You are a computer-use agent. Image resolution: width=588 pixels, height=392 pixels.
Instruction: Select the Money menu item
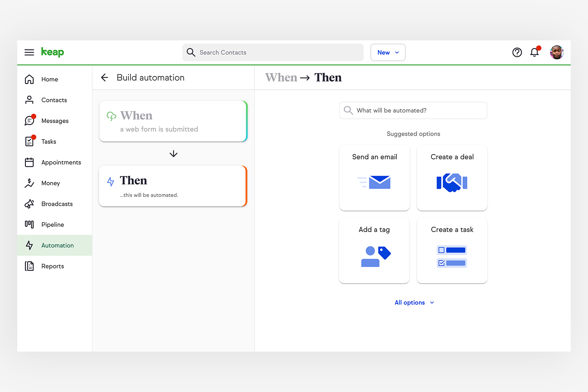click(29, 183)
